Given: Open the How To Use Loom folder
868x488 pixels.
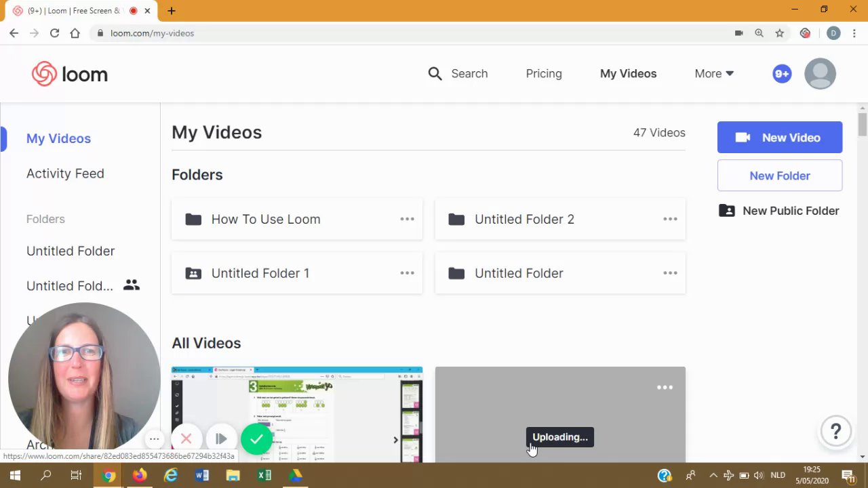Looking at the screenshot, I should [297, 219].
